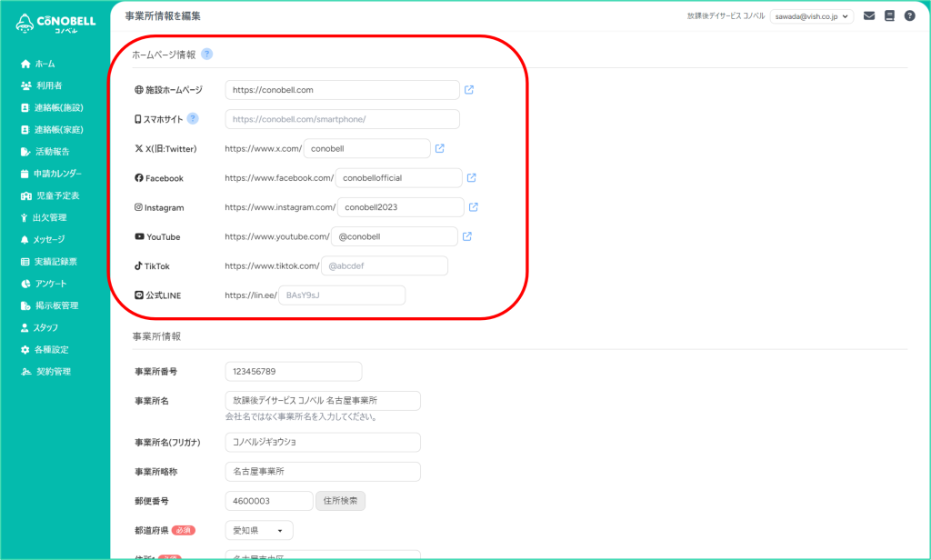Click the help icon next to ホームページ情報
931x560 pixels.
pos(206,54)
